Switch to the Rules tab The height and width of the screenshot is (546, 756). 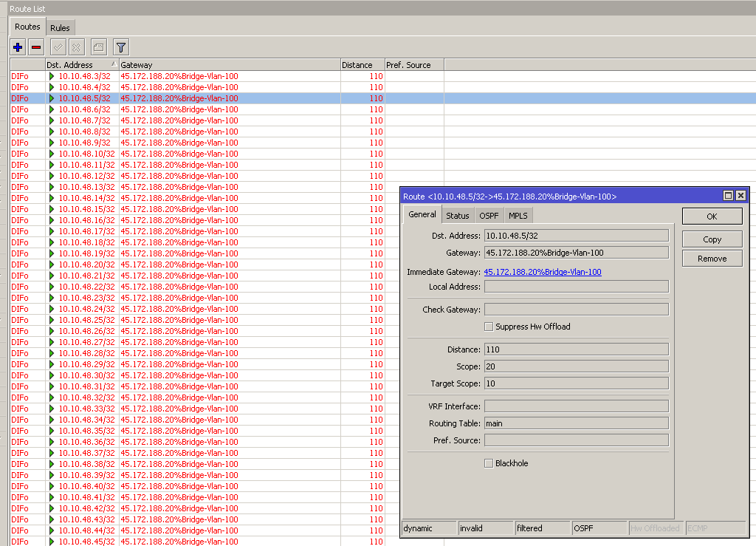click(x=60, y=27)
